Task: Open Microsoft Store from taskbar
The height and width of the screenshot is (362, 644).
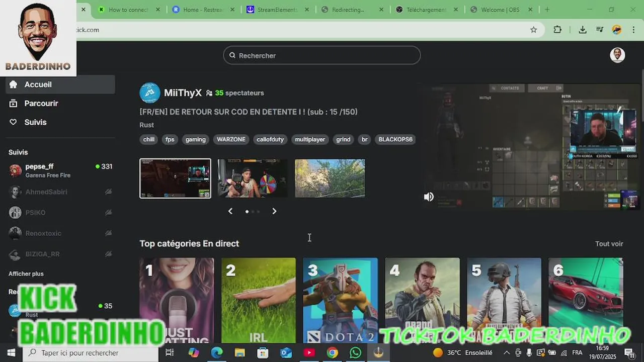Action: click(263, 353)
